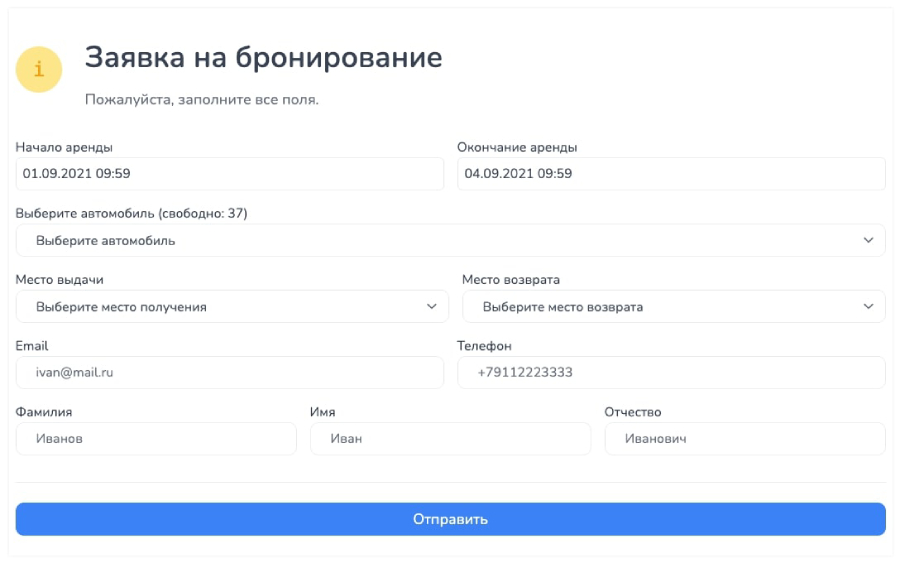Screen dimensions: 900x563
Task: Click the 'Заявка на бронирование' heading
Action: (263, 57)
